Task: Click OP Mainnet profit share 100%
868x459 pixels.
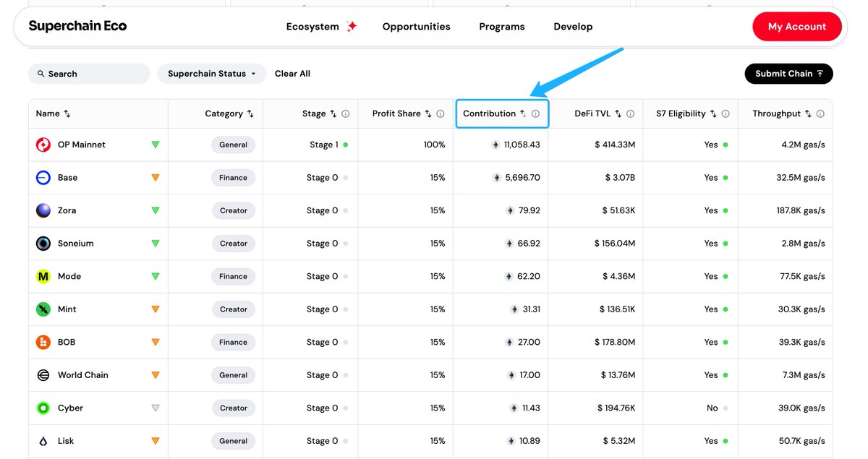Action: pos(435,145)
